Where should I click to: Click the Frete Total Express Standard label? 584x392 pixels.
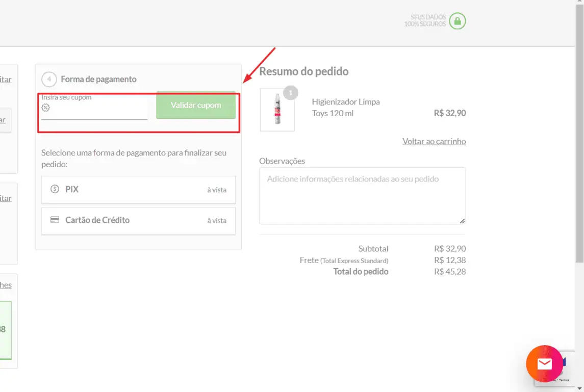click(344, 260)
